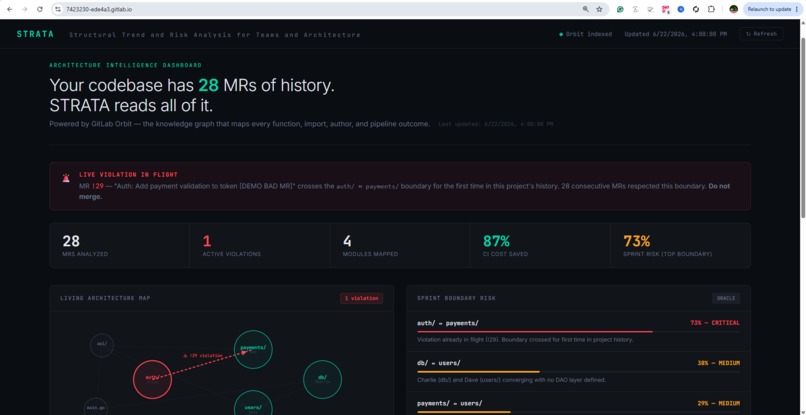This screenshot has width=806, height=415.
Task: Open the Extensions puzzle-piece menu
Action: 711,9
